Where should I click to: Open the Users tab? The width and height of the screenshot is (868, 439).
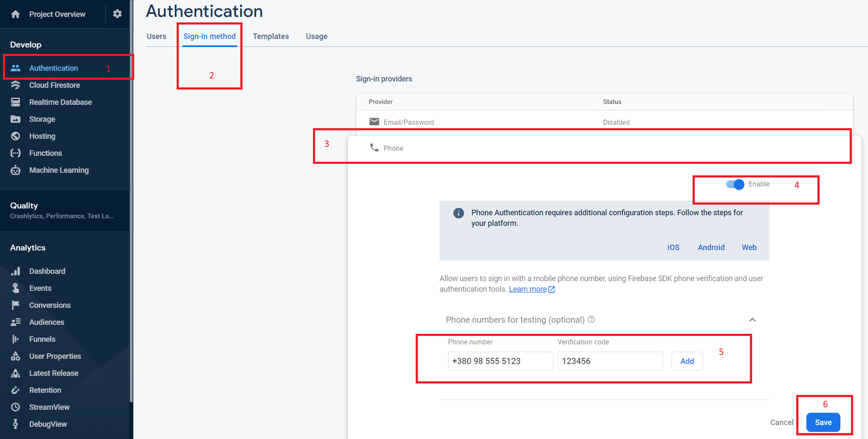(x=156, y=36)
